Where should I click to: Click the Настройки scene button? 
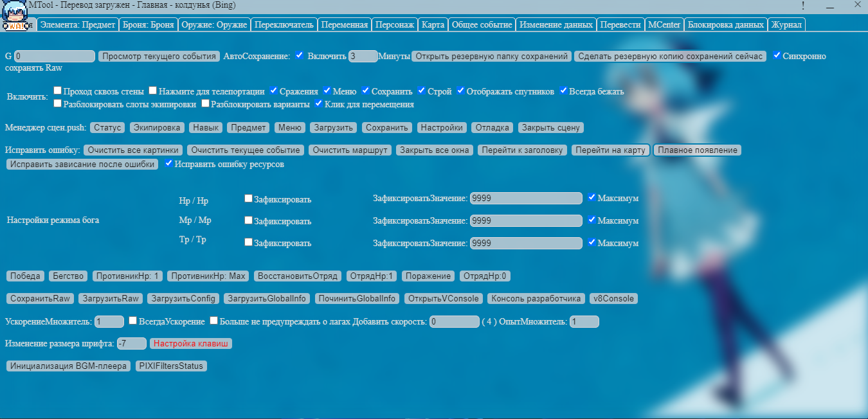(x=442, y=127)
